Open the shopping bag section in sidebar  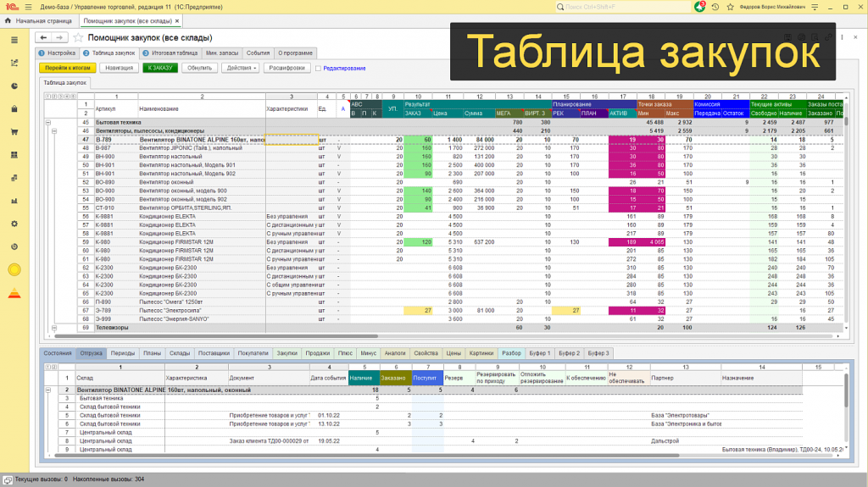pyautogui.click(x=14, y=109)
